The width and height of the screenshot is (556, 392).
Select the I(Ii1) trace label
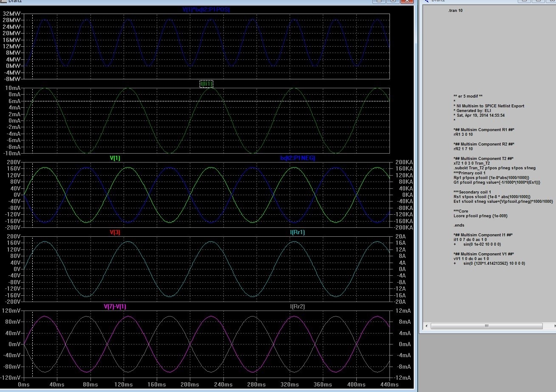pos(206,84)
